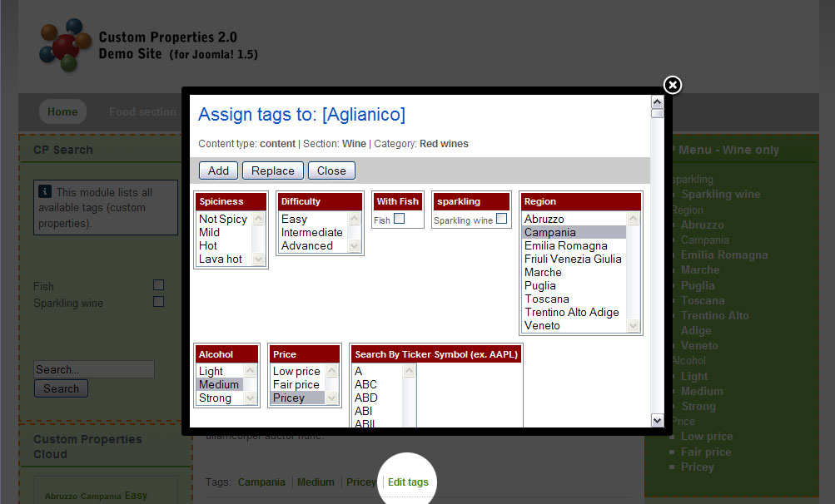Enable the Sparkling wine checkbox in modal
Image resolution: width=835 pixels, height=504 pixels.
coord(501,219)
